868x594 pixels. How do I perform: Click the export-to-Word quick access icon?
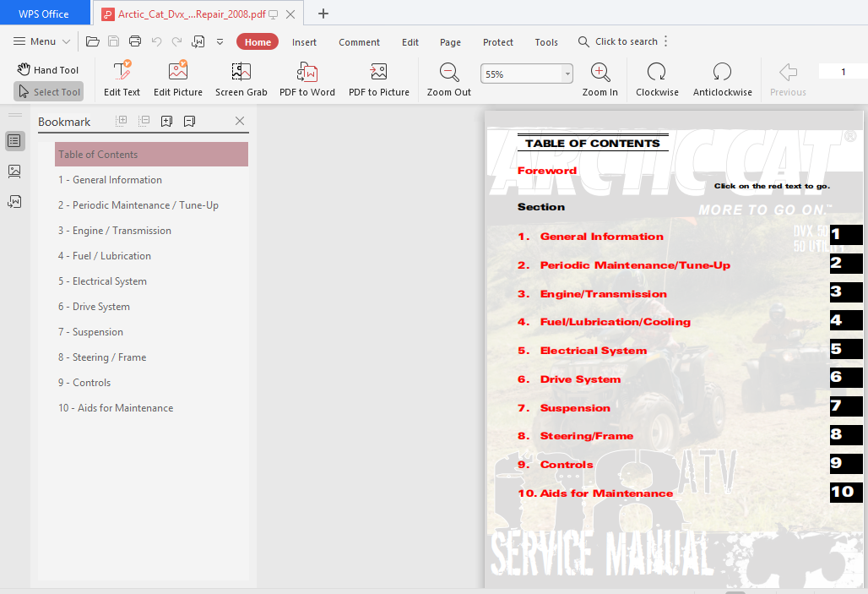pyautogui.click(x=198, y=41)
